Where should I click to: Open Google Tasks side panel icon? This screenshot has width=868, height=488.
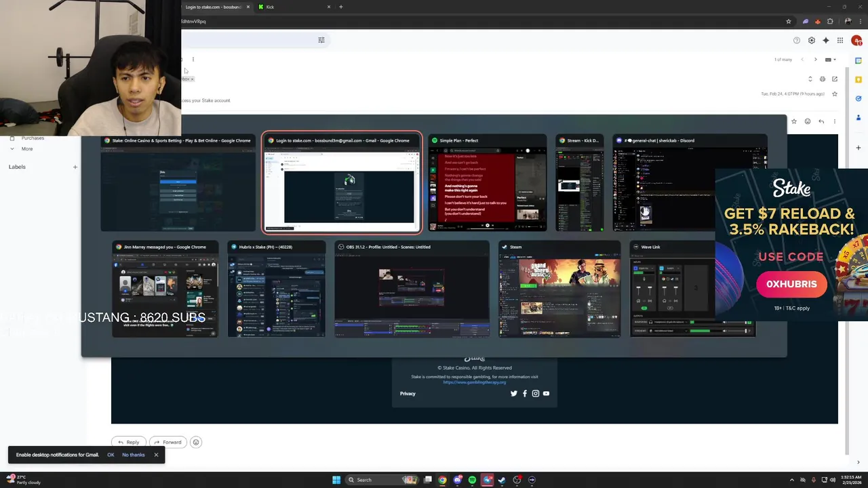click(x=859, y=99)
